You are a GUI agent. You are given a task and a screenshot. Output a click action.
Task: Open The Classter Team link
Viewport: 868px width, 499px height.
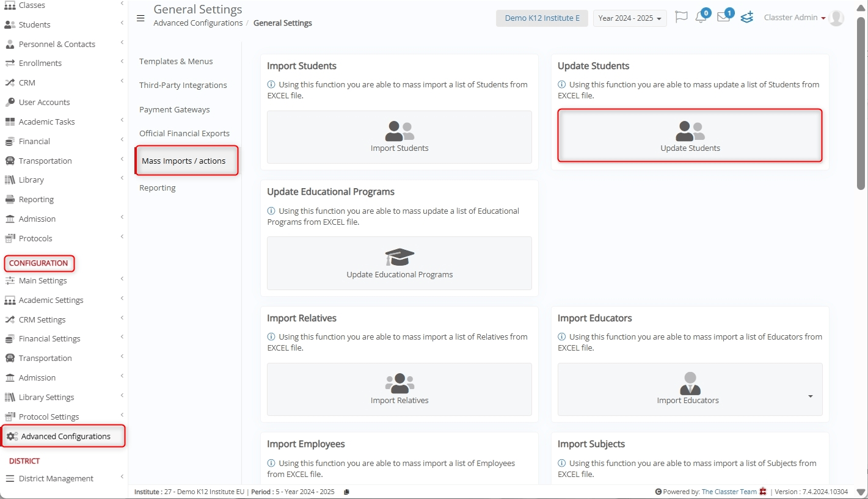pos(729,492)
